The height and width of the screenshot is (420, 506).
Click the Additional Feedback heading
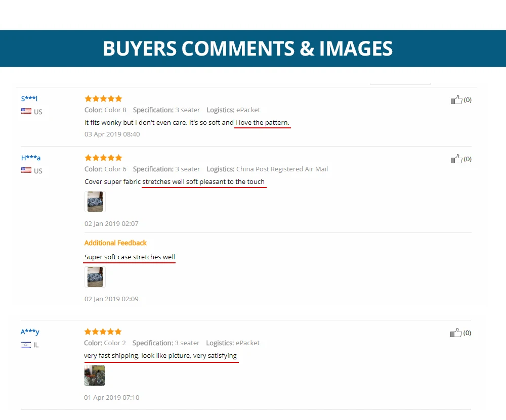click(x=115, y=243)
